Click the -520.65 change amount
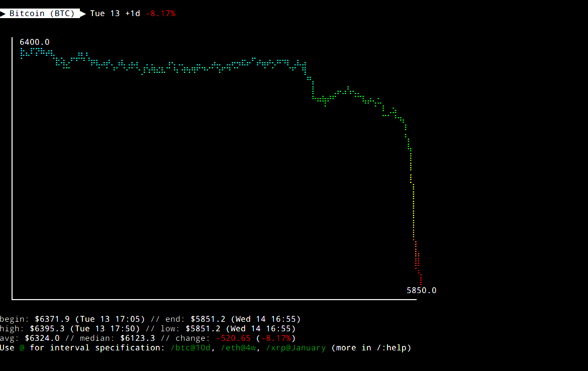The width and height of the screenshot is (588, 371). (233, 338)
